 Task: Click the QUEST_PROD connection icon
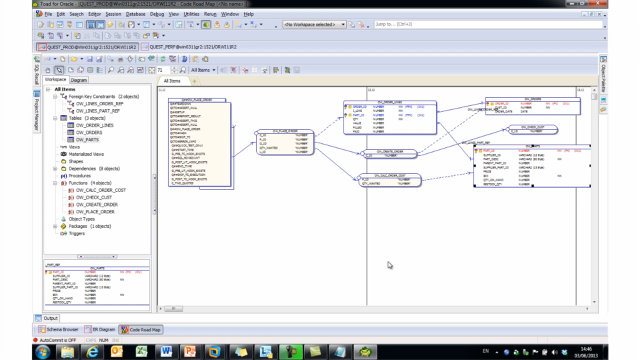[x=42, y=47]
